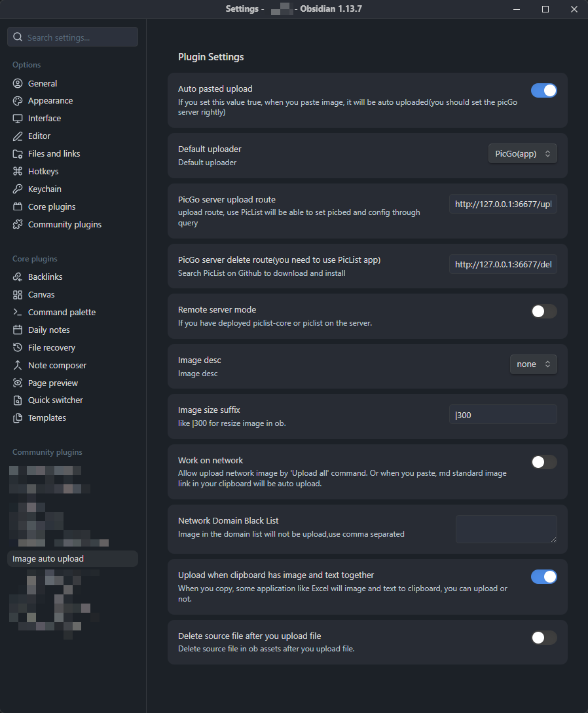Image resolution: width=588 pixels, height=713 pixels.
Task: Click the Hotkeys command-key icon in sidebar
Action: 18,171
